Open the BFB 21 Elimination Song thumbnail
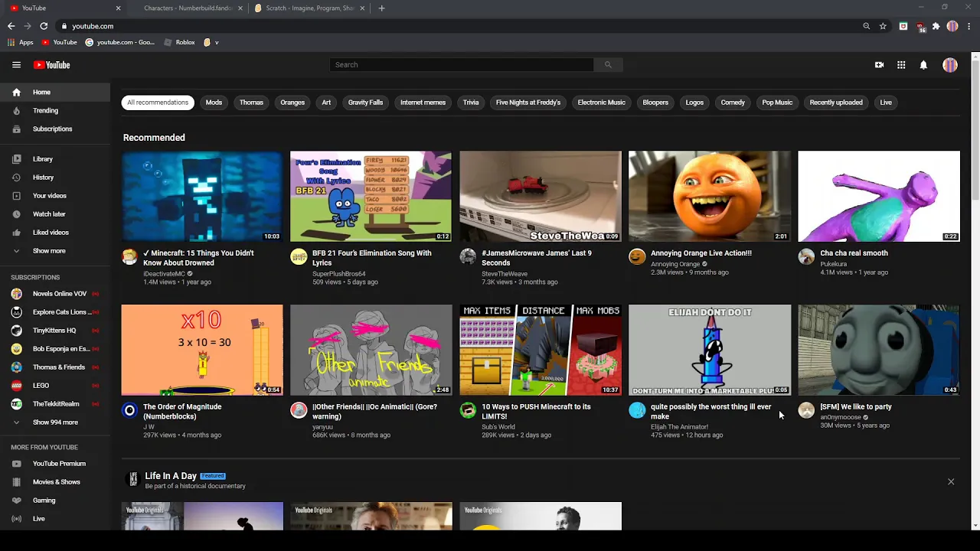The width and height of the screenshot is (980, 551). (x=371, y=196)
